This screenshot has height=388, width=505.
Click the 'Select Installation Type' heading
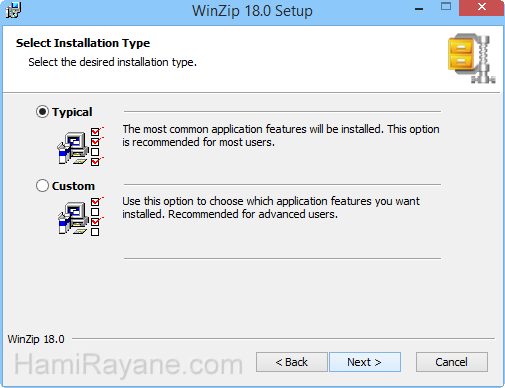(83, 43)
